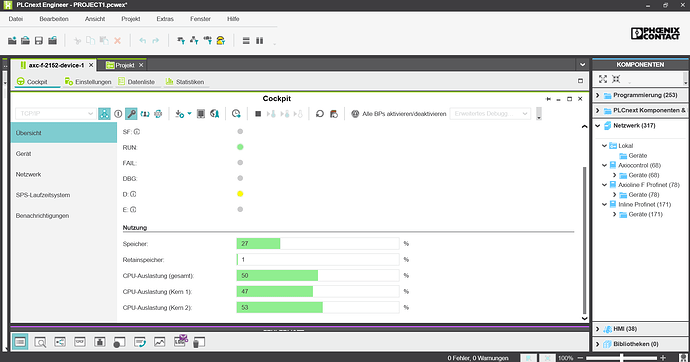Toggle Alle BPs aktivieren/deaktivieren
This screenshot has height=362, width=690.
[x=399, y=113]
